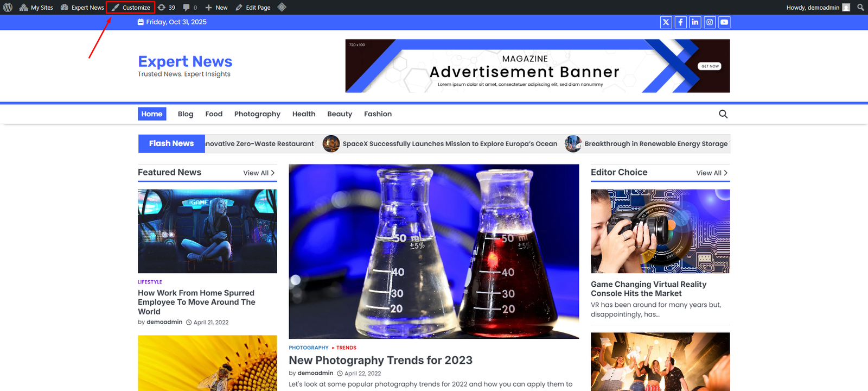Click Customize in the admin bar
Viewport: 868px width, 391px height.
pyautogui.click(x=131, y=8)
